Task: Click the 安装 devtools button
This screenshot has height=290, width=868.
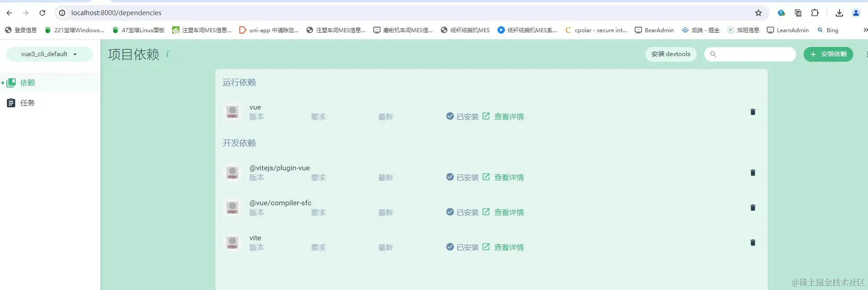Action: click(671, 54)
